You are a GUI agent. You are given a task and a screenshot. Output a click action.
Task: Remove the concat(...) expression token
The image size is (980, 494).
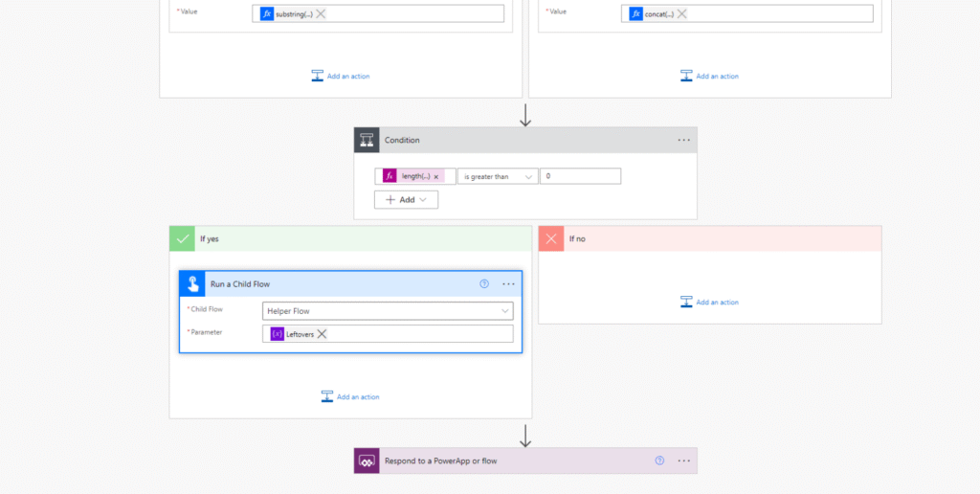[x=681, y=13]
